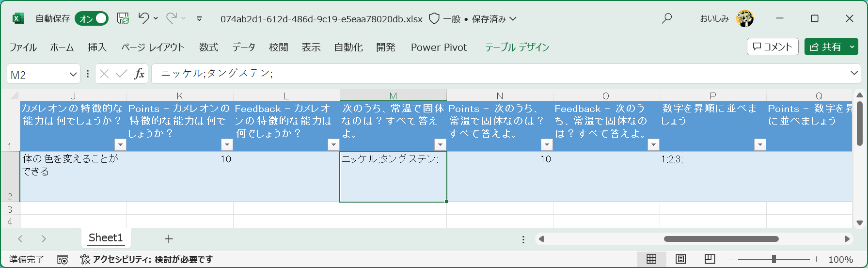Click the value 10 in column N
This screenshot has width=868, height=268.
click(x=546, y=159)
